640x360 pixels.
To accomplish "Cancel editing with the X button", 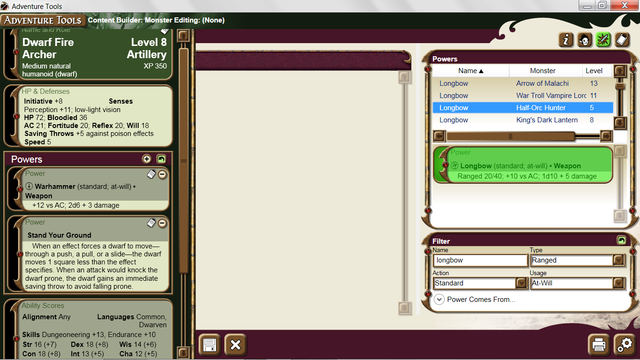I will (x=235, y=345).
